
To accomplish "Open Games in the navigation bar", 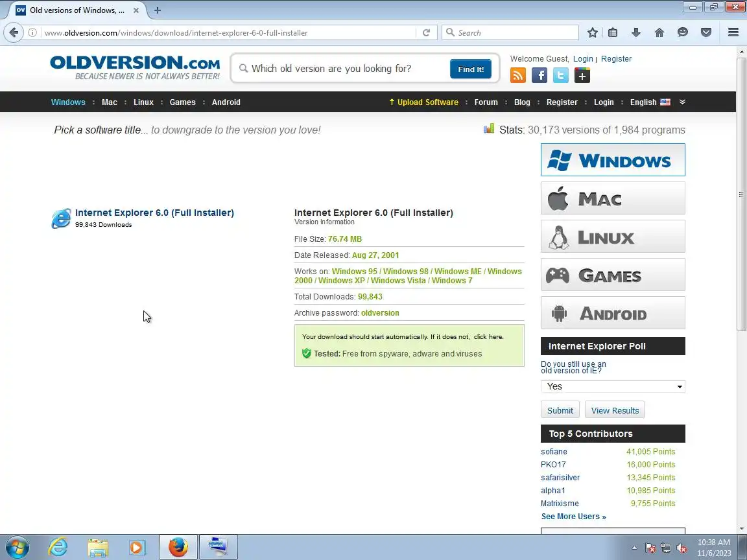I will (x=182, y=102).
